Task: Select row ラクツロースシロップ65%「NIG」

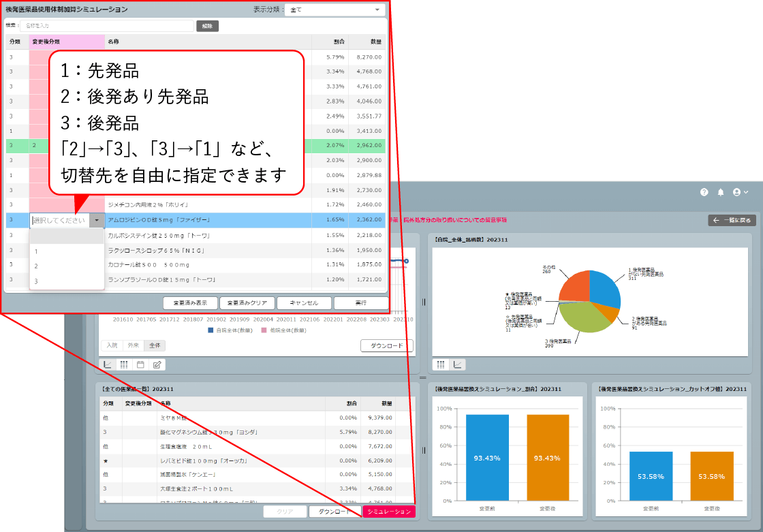Action: coord(196,250)
